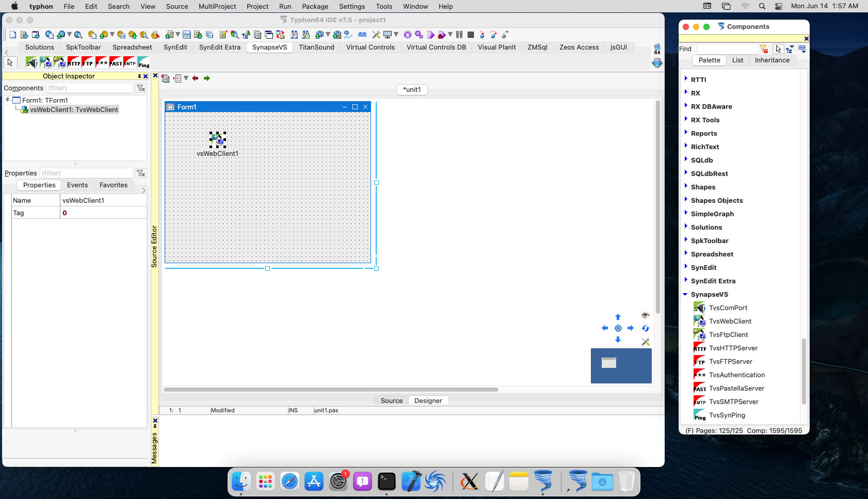Click the designer down arrow navigation icon

tap(618, 340)
